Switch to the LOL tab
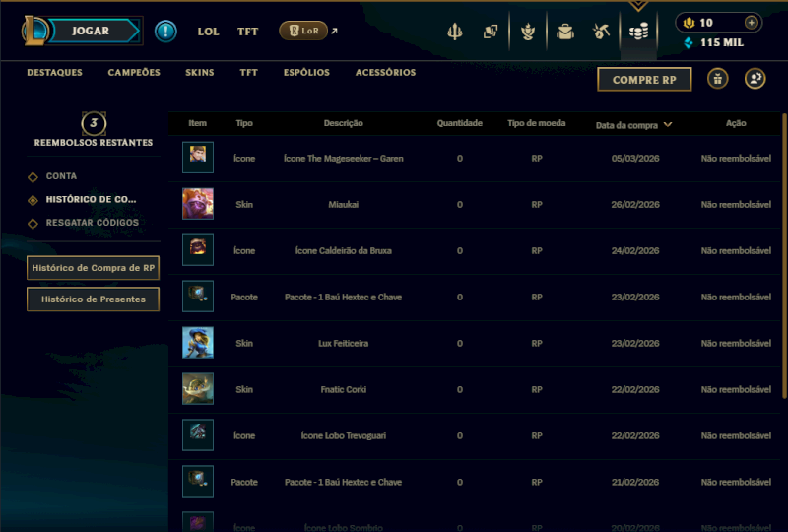 (208, 32)
